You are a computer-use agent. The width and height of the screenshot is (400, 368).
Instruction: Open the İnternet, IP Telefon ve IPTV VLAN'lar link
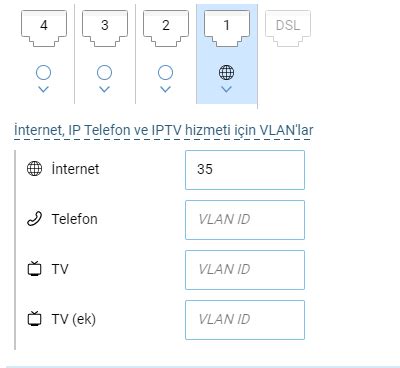pos(163,130)
